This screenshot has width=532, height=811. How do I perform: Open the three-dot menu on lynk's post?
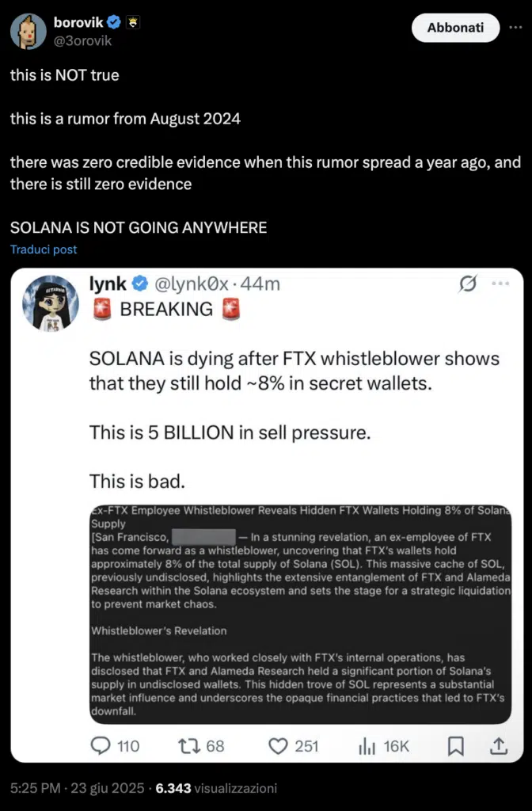500,284
